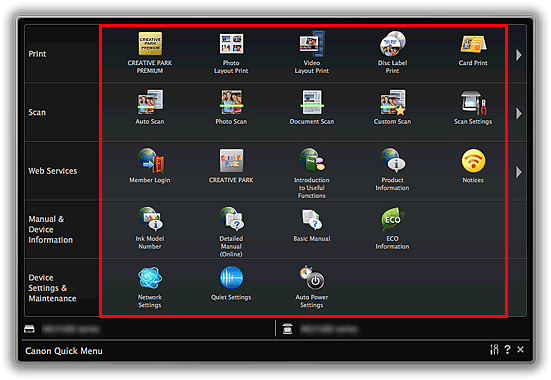Show more Scan functions with arrow
Viewport: 551px width, 380px height.
pos(519,114)
